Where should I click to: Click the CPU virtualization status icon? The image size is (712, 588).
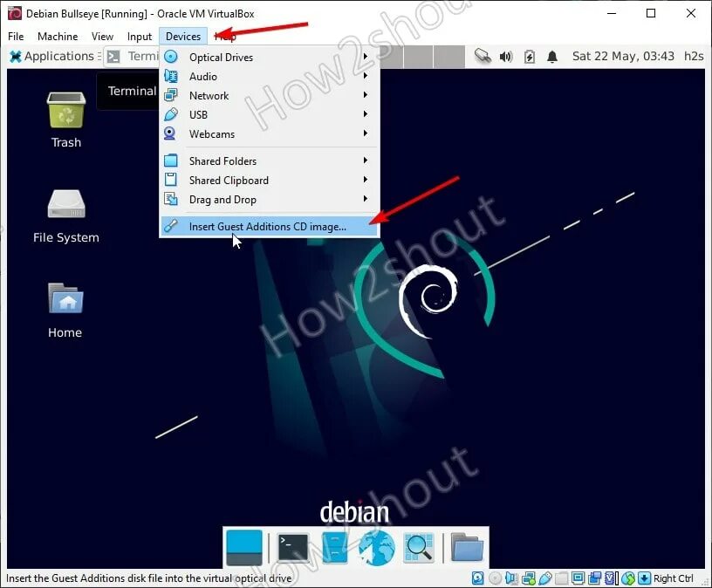(611, 578)
